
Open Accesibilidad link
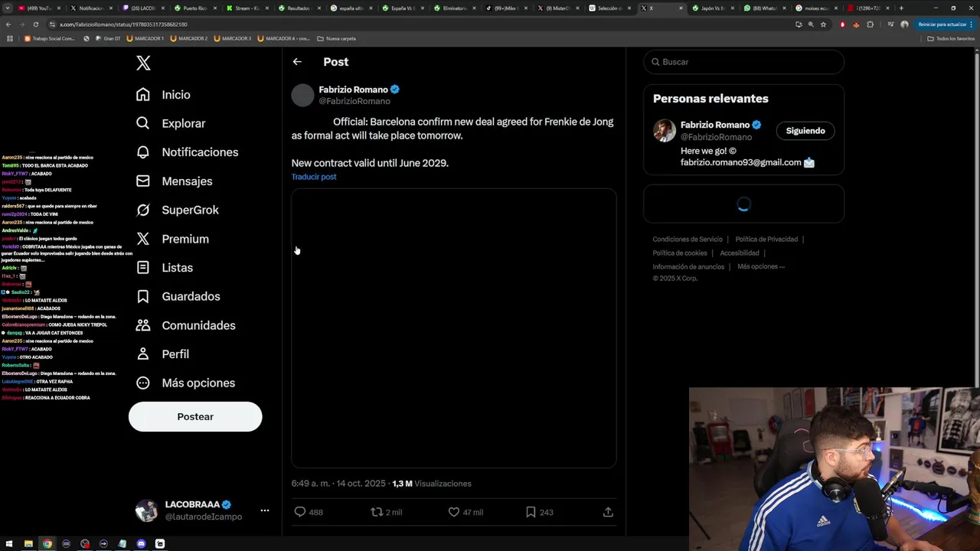740,253
